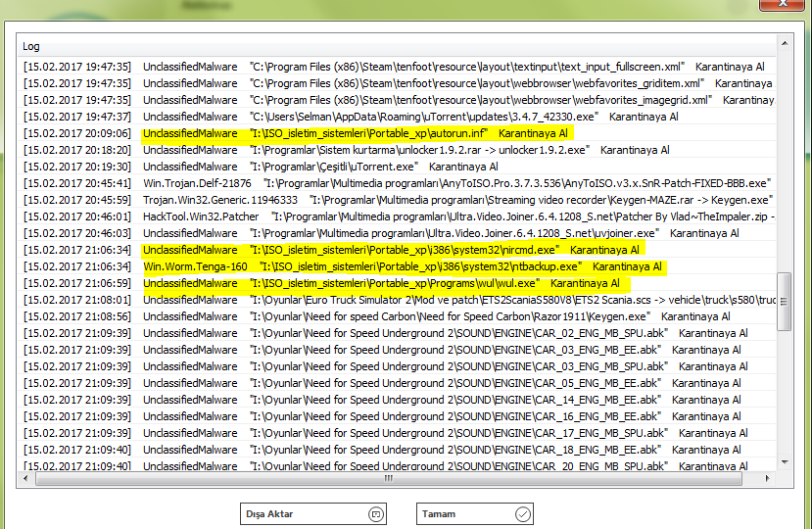Select the CAR_03_ENG_MB_EE.abk row
This screenshot has height=529, width=812.
pyautogui.click(x=398, y=350)
